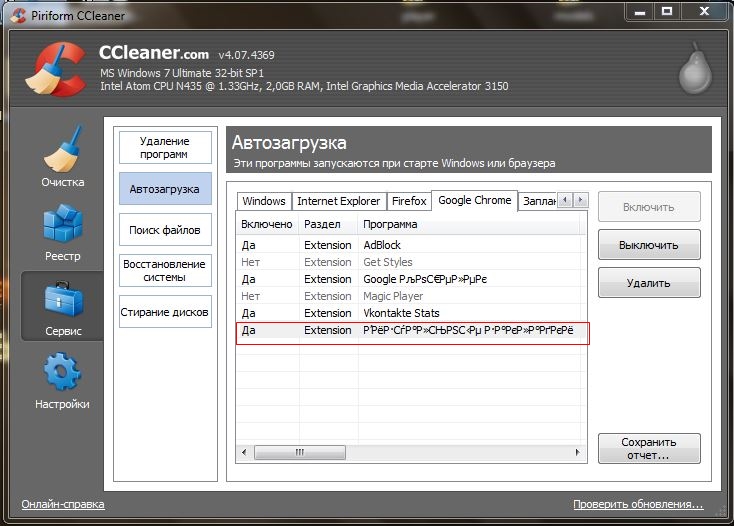The width and height of the screenshot is (734, 526).
Task: Switch to the Windows startup tab
Action: coord(264,201)
